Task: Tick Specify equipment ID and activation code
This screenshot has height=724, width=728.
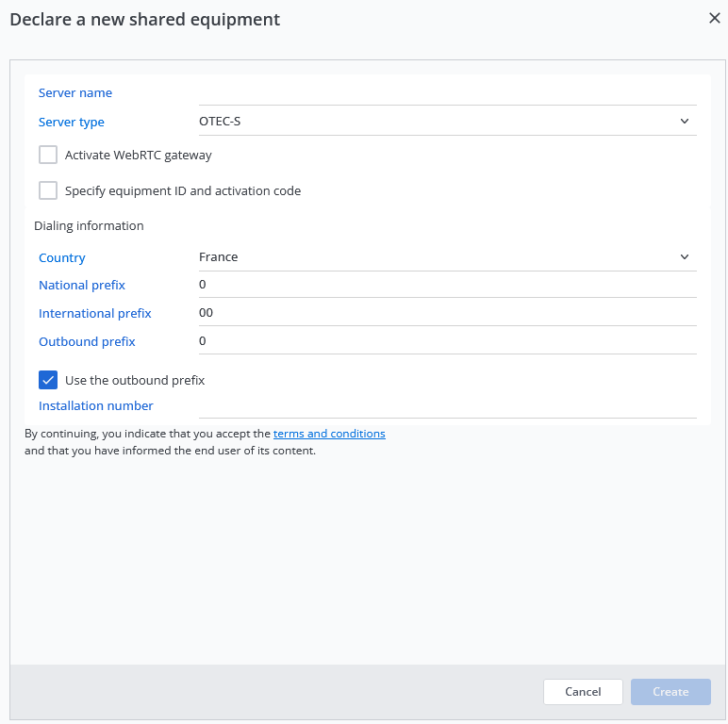Action: pos(48,190)
